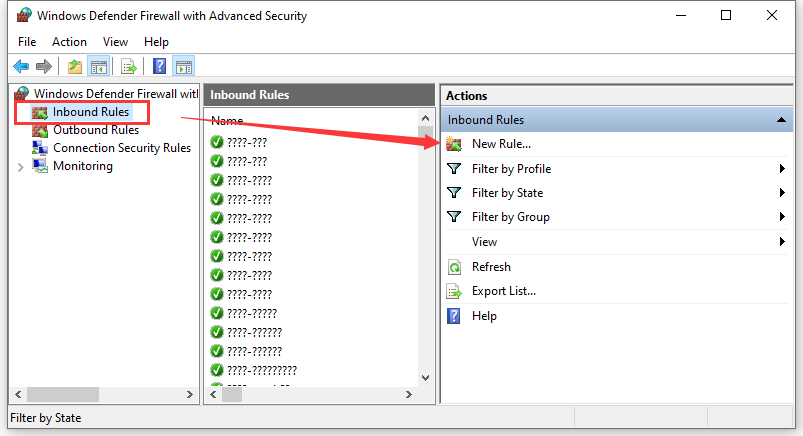Click the rules list scroll left arrow
Viewport: 803px width, 436px height.
coord(214,395)
